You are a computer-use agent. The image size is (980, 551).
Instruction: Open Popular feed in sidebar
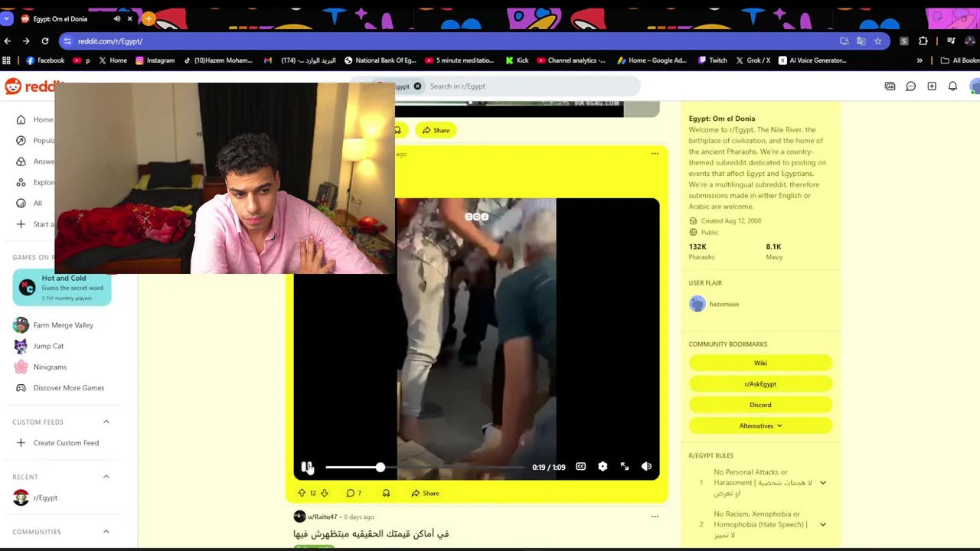pos(34,141)
